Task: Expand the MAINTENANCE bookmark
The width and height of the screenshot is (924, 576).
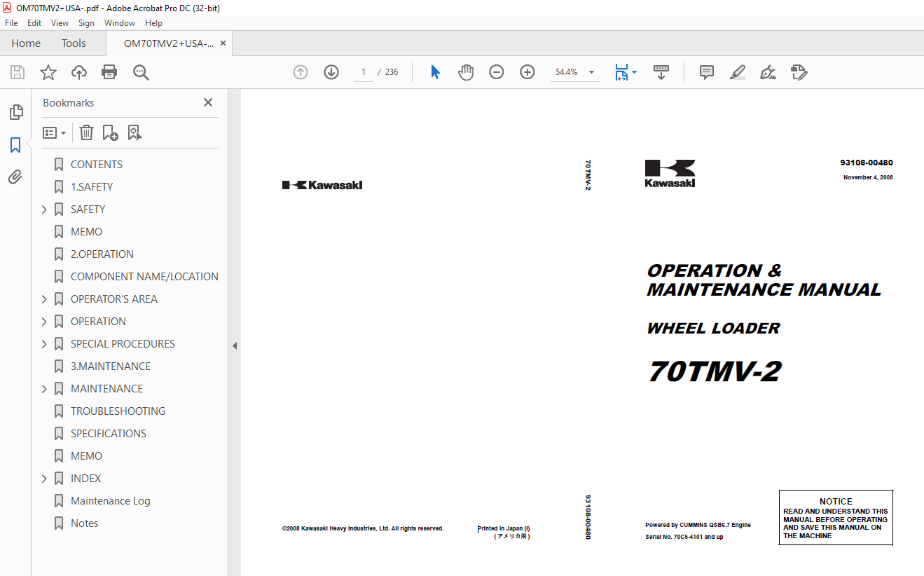Action: (x=44, y=389)
